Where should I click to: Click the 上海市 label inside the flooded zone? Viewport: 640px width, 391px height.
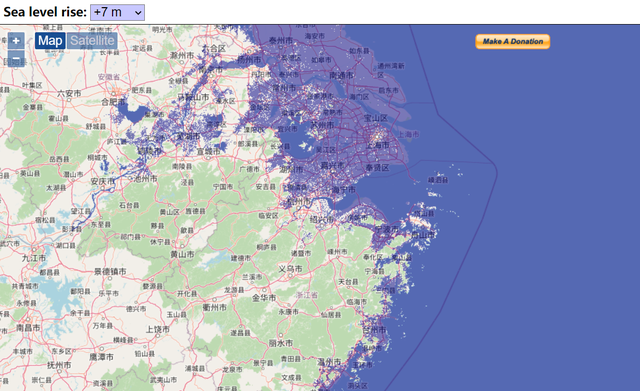coord(377,145)
